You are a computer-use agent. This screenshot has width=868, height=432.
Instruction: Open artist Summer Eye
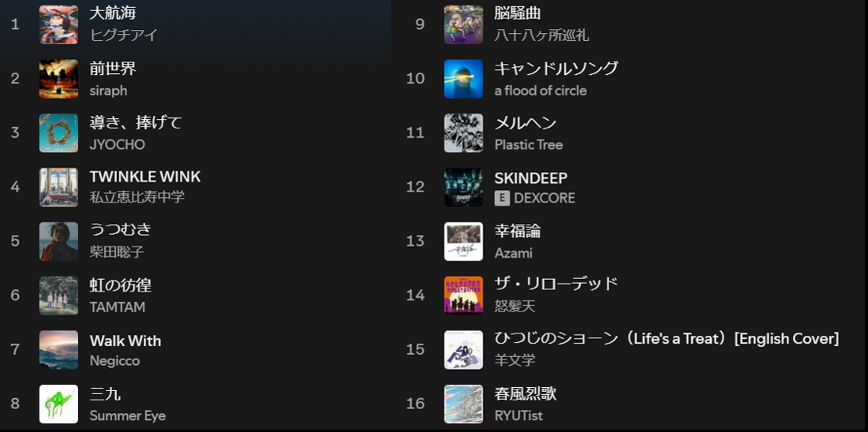(127, 415)
